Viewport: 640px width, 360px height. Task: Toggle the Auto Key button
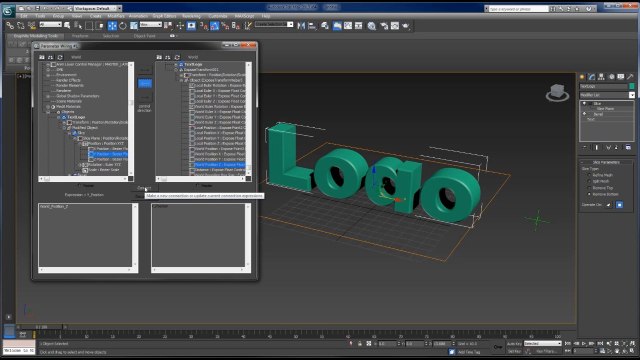click(x=514, y=344)
